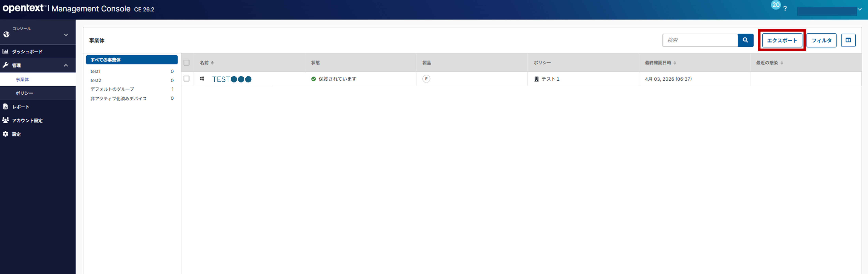
Task: Click the エクスポート button
Action: [782, 40]
